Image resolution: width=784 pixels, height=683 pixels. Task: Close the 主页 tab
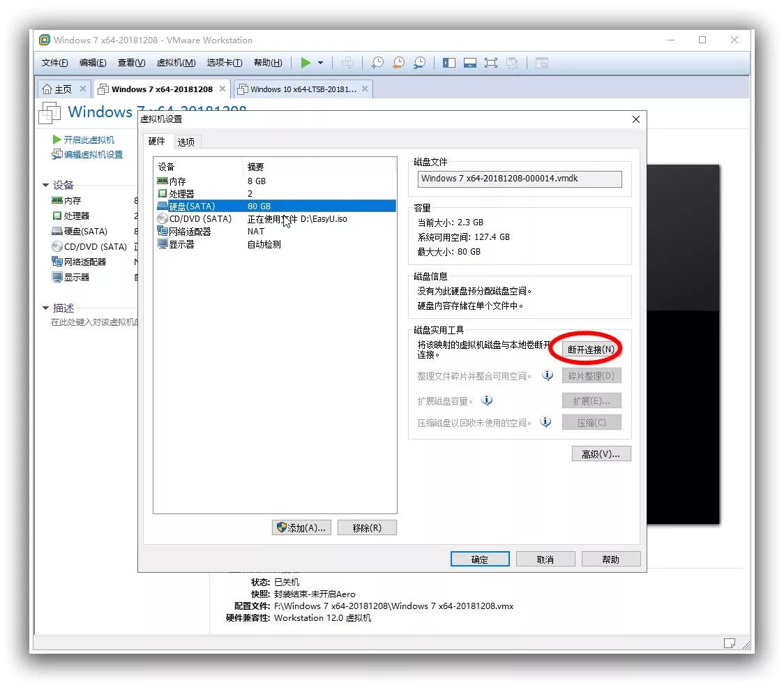83,89
